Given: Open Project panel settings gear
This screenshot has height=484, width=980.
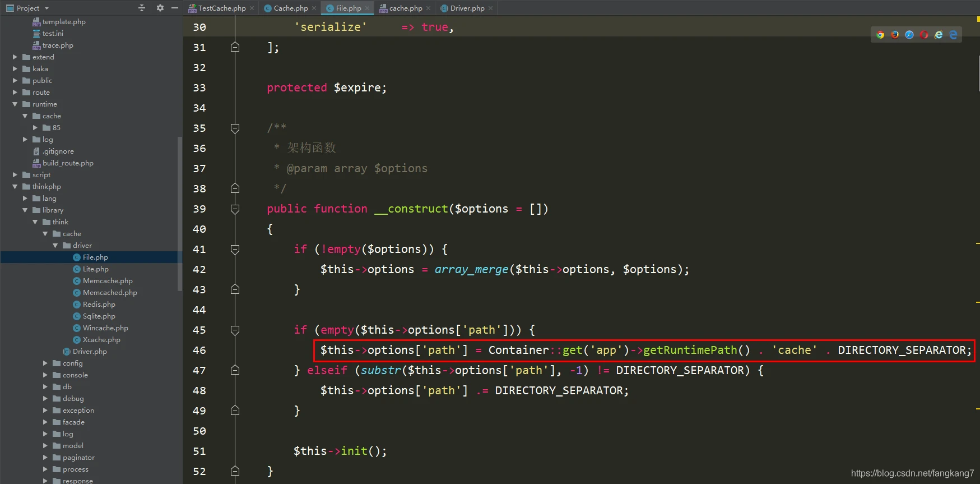Looking at the screenshot, I should (x=160, y=8).
